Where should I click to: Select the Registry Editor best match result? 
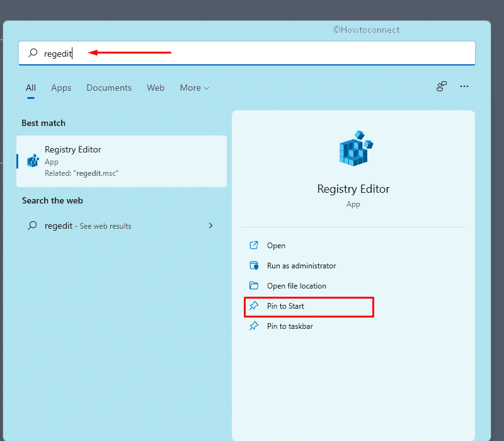point(122,161)
